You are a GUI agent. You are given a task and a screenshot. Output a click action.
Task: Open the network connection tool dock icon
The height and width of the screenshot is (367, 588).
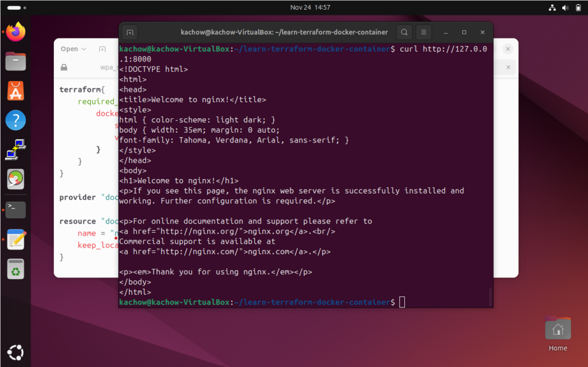16,149
